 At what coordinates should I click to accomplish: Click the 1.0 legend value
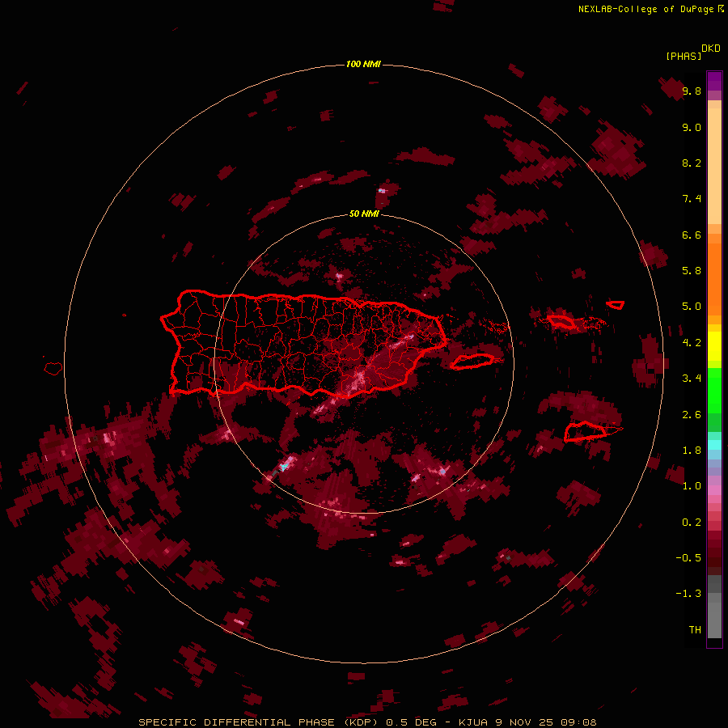[x=692, y=486]
